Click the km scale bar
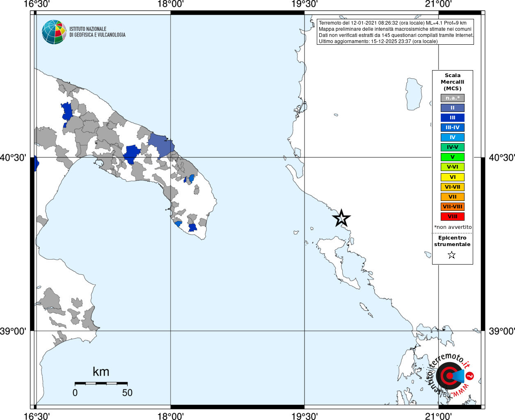The height and width of the screenshot is (420, 515). 101,383
